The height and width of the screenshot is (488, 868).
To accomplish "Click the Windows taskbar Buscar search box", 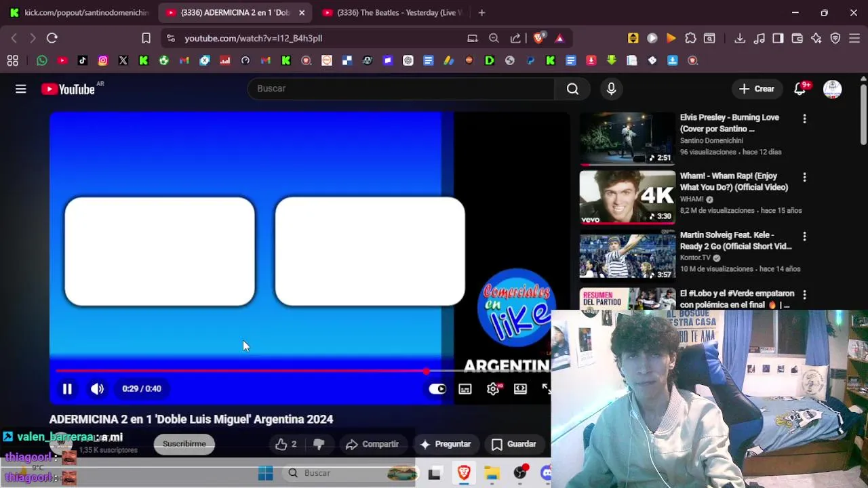I will point(351,473).
